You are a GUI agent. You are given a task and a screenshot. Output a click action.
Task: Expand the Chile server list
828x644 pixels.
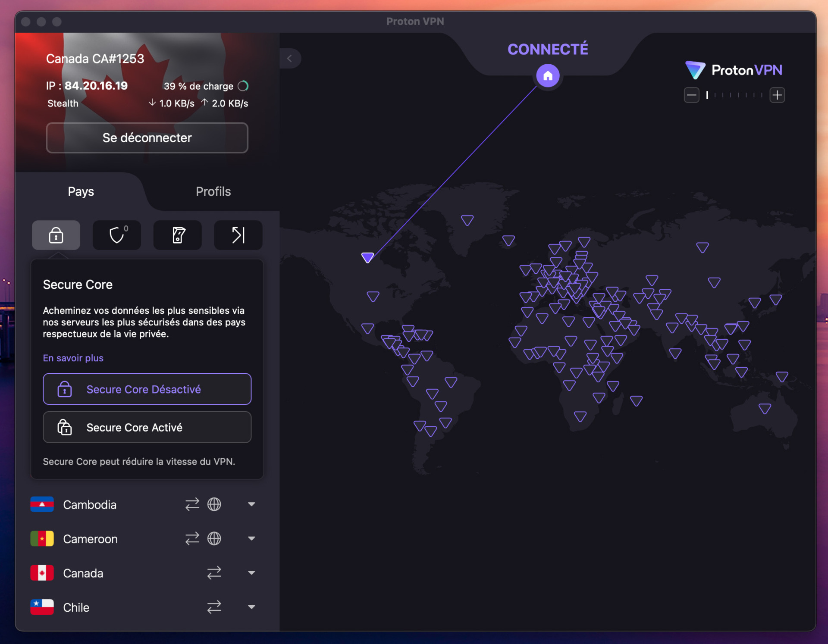251,607
